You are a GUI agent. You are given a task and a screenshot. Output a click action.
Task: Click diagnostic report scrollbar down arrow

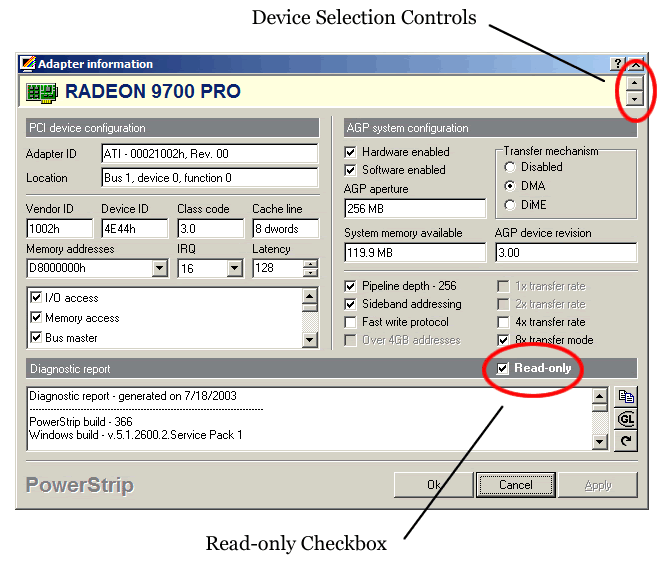[x=599, y=442]
